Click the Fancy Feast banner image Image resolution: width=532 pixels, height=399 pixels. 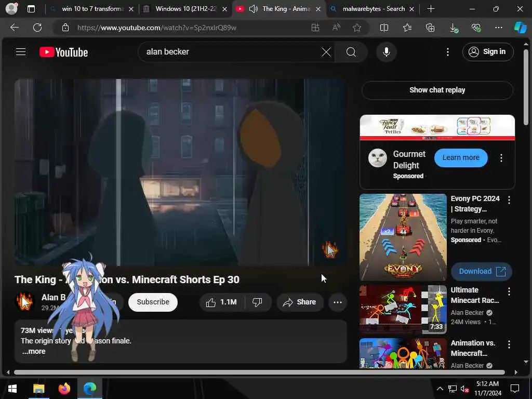[437, 128]
